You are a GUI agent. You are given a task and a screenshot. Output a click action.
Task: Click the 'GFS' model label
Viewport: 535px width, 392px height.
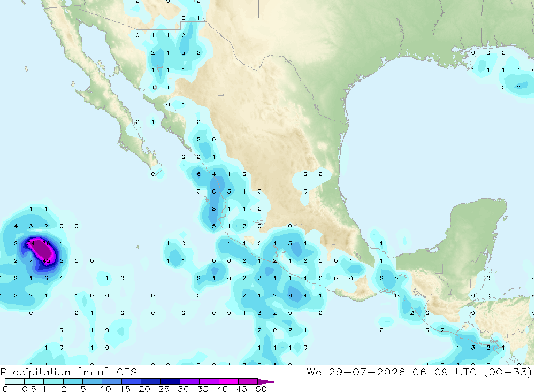click(x=127, y=372)
